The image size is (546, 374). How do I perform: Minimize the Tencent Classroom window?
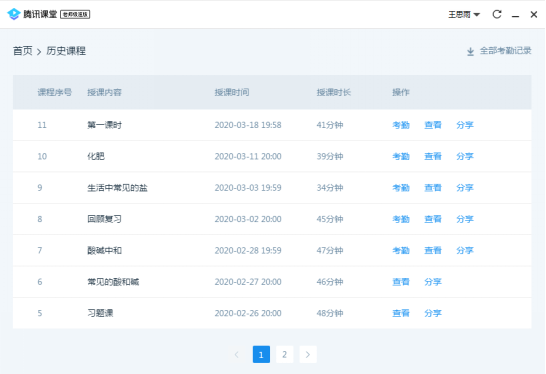coord(515,15)
